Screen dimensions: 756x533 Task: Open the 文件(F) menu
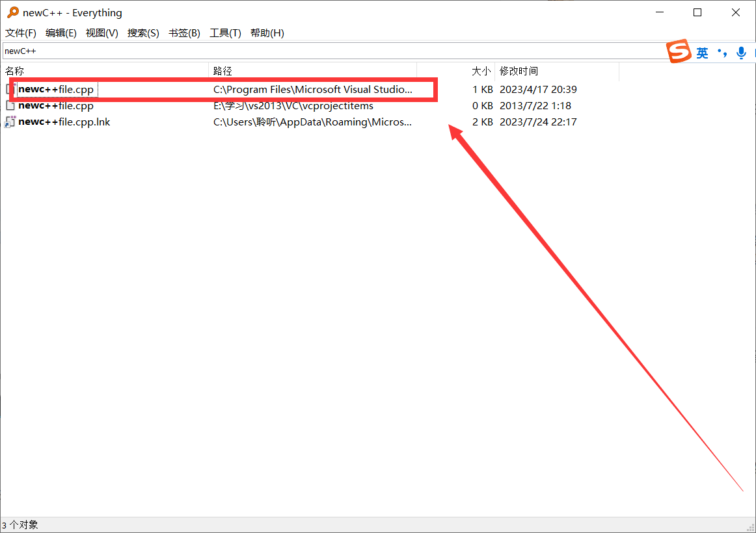(x=20, y=32)
